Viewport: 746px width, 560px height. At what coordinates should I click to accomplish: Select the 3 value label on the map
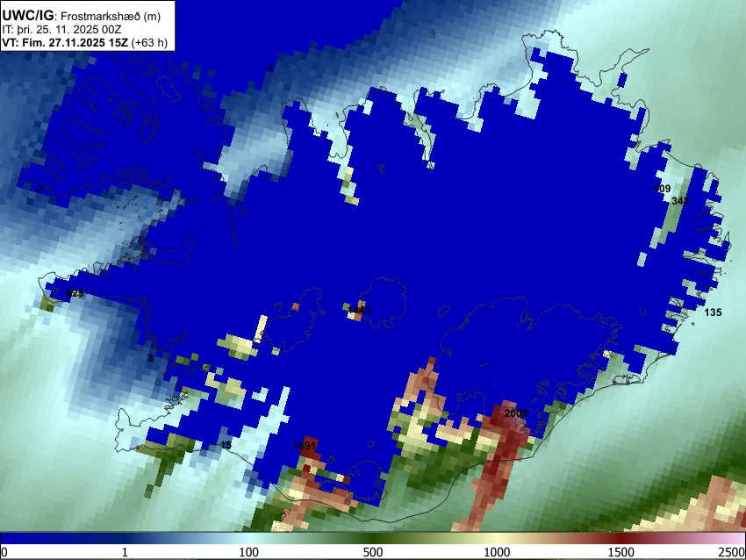point(150,358)
